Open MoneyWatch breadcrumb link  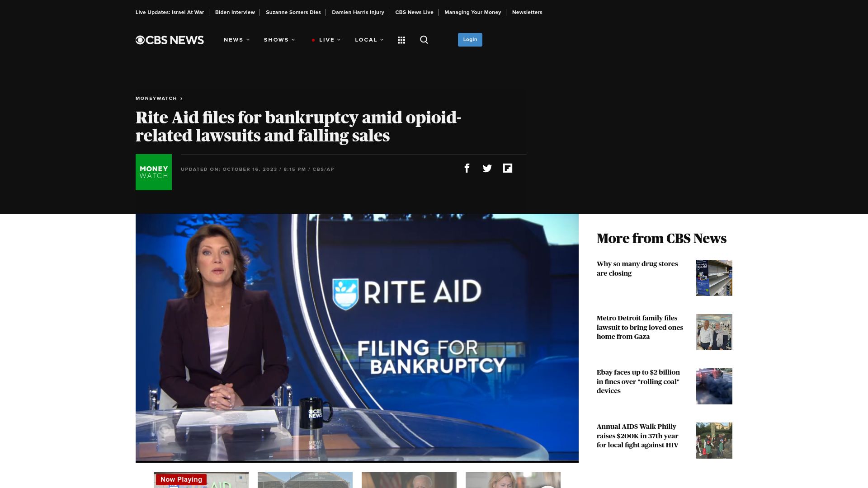click(x=159, y=98)
